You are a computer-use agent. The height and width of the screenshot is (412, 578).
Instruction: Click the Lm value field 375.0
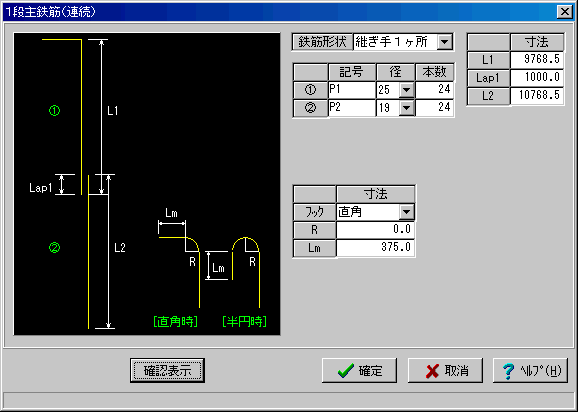[x=375, y=247]
